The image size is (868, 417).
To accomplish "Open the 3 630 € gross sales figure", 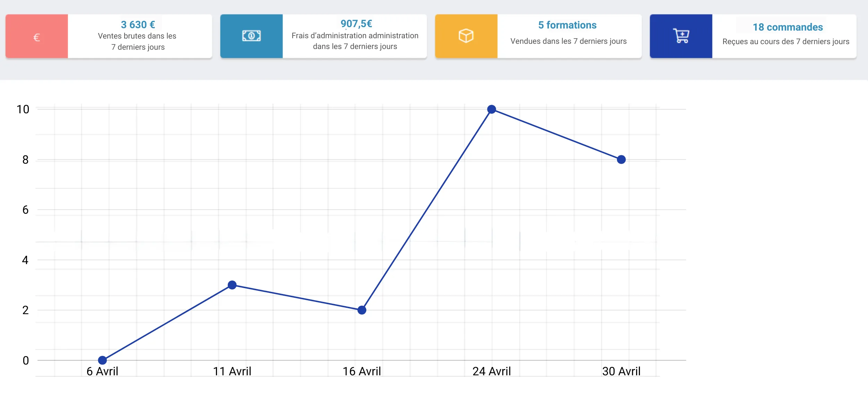I will point(138,25).
